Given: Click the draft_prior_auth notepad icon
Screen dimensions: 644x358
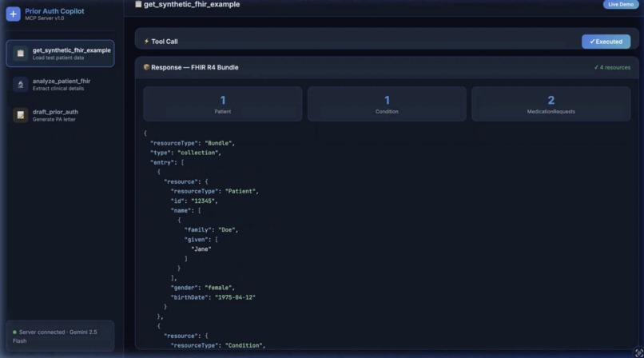Looking at the screenshot, I should coord(20,115).
